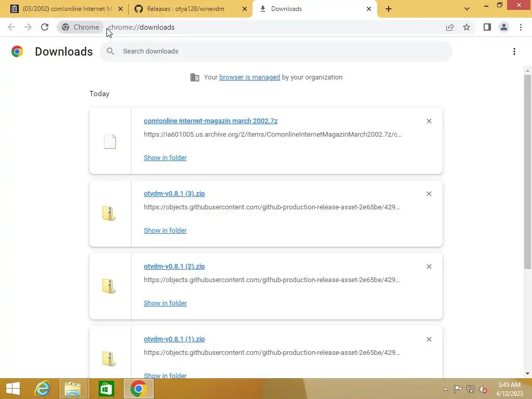Expand the tab search dropdown arrow
The height and width of the screenshot is (399, 532).
pyautogui.click(x=467, y=9)
